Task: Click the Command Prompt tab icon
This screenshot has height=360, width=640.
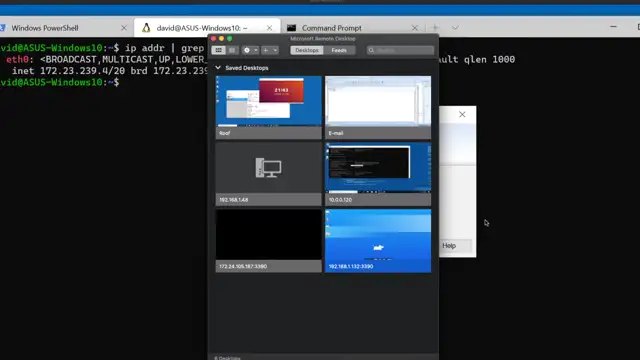Action: 291,28
